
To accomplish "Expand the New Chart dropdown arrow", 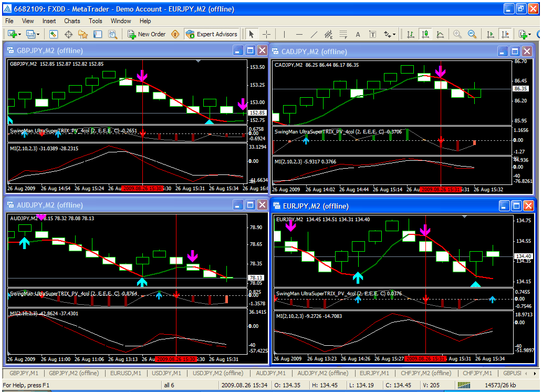I will (x=20, y=34).
